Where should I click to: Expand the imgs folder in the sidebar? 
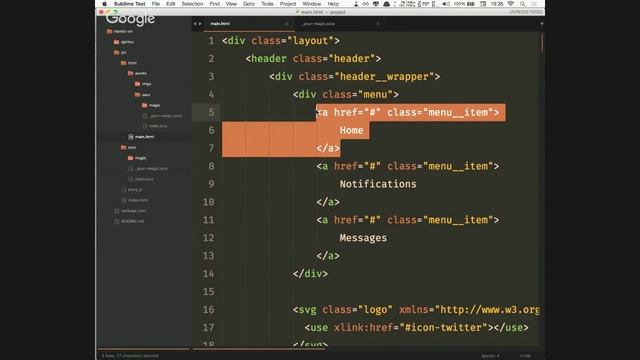(147, 84)
